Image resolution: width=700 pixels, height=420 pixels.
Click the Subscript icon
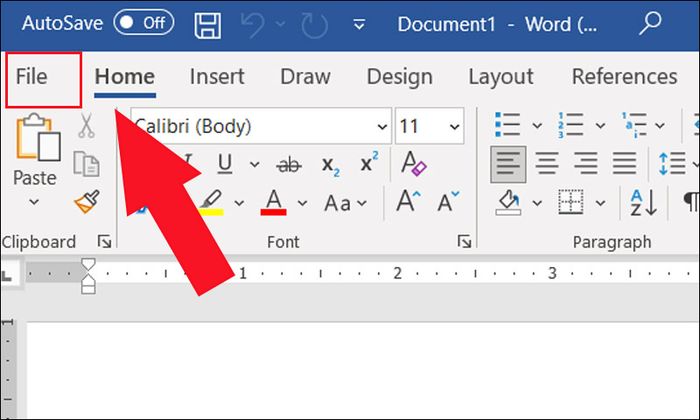click(330, 166)
